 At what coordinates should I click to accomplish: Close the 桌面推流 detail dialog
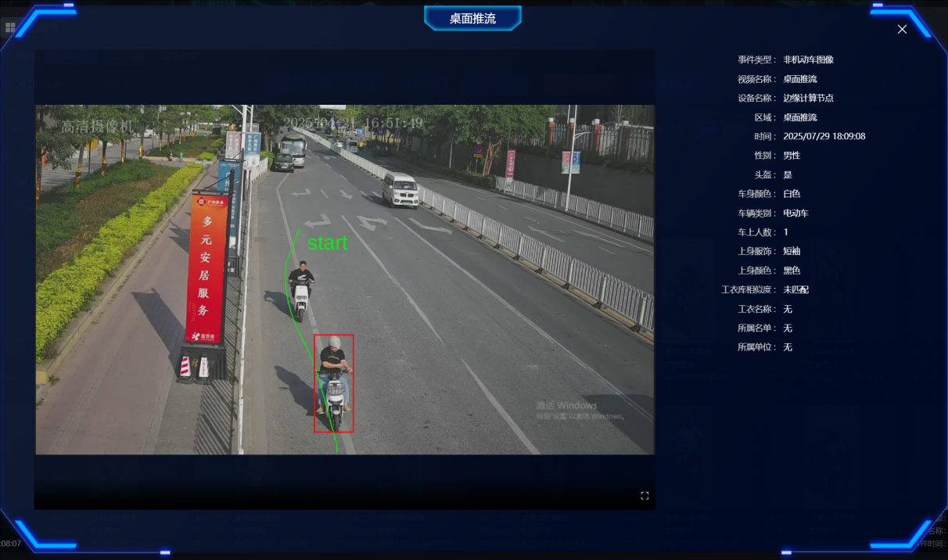pos(902,29)
